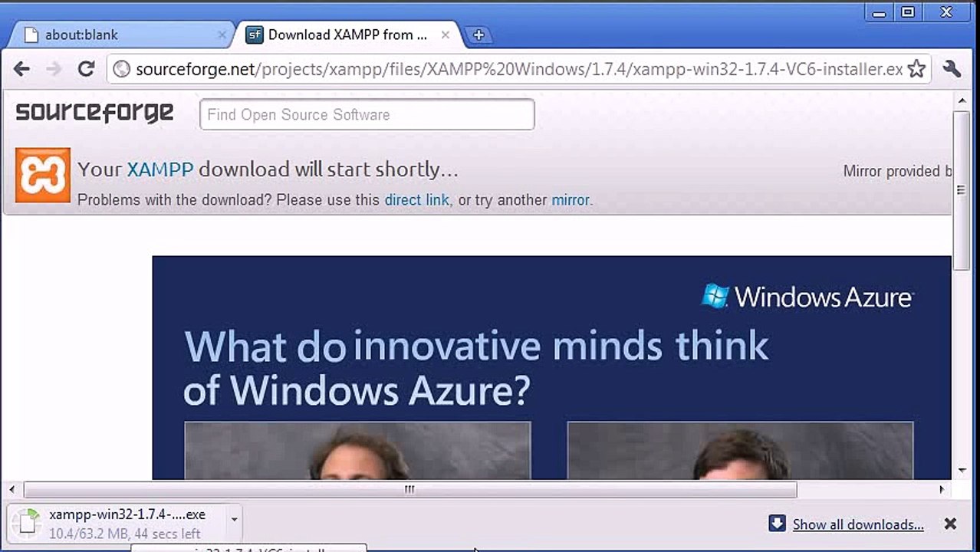The width and height of the screenshot is (980, 552).
Task: Click the SourceForge logo
Action: (x=94, y=113)
